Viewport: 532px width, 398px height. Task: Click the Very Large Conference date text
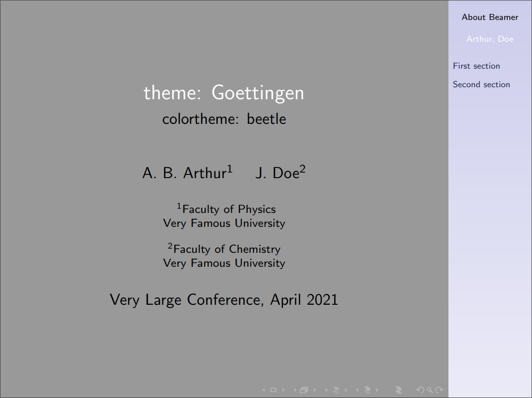(224, 300)
